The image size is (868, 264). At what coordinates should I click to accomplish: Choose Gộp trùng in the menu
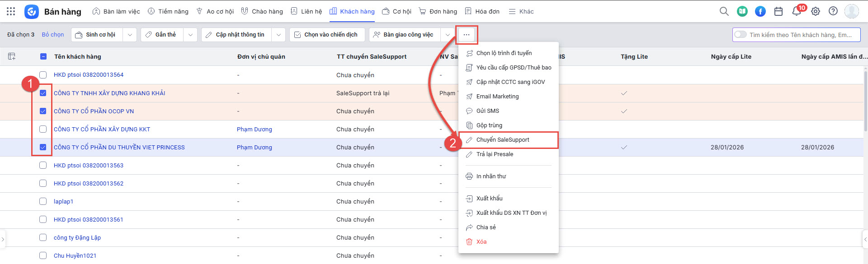489,125
